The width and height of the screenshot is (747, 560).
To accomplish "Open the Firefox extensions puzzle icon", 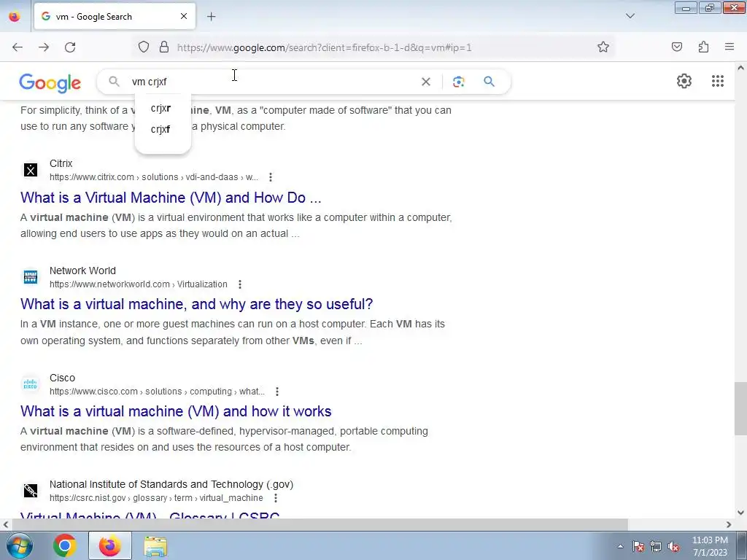I will tap(703, 47).
